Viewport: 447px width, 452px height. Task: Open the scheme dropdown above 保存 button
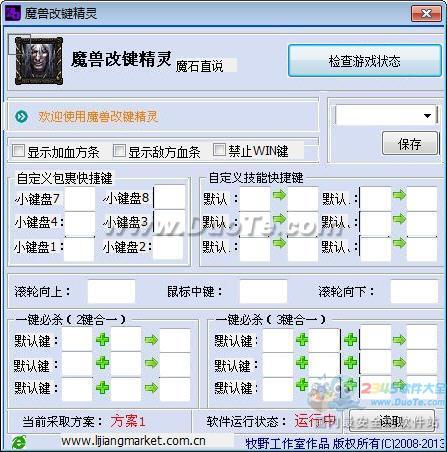(x=386, y=115)
